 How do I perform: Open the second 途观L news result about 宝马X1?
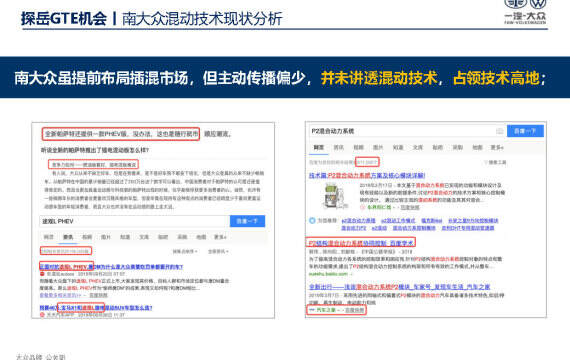tap(96, 308)
